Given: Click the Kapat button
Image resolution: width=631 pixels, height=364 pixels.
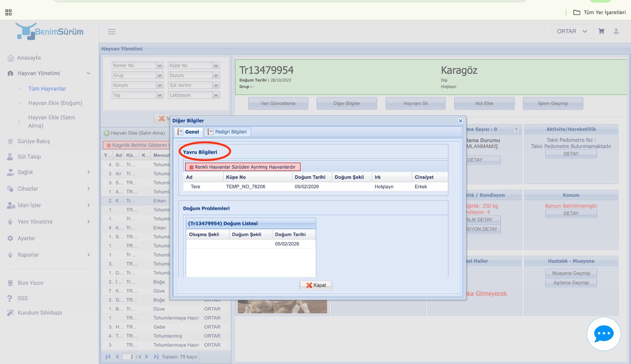Looking at the screenshot, I should 316,285.
